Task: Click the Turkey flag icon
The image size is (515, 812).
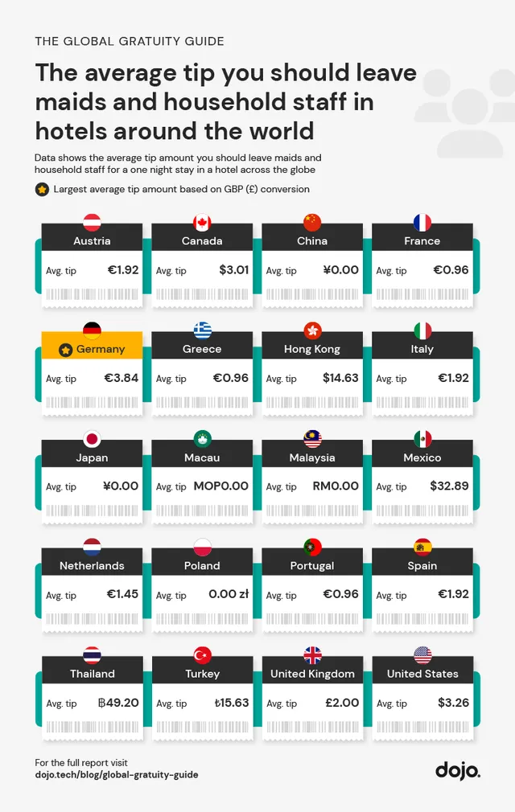Action: [202, 655]
